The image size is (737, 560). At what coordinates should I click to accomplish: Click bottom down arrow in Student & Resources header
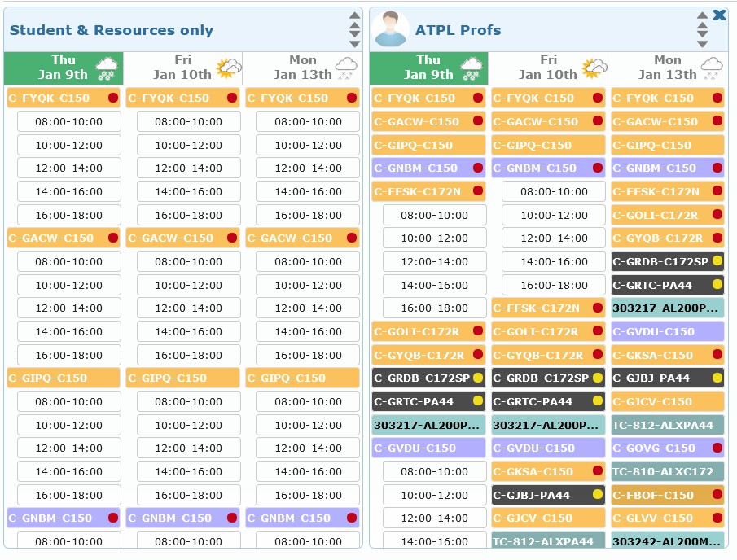(354, 44)
